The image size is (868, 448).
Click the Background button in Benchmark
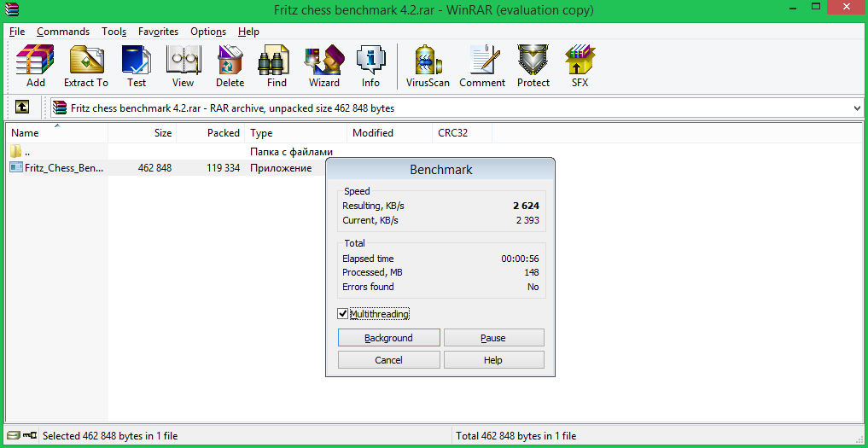(388, 338)
